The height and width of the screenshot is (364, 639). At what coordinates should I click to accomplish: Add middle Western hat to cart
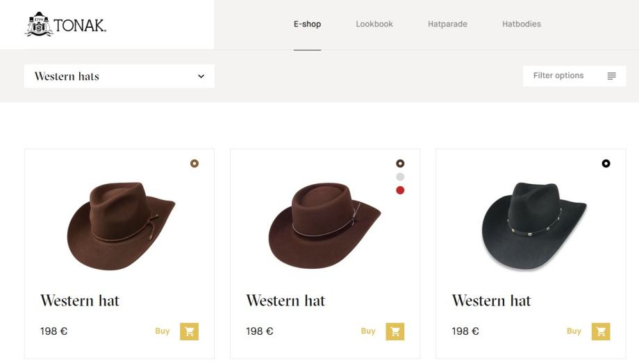point(395,331)
